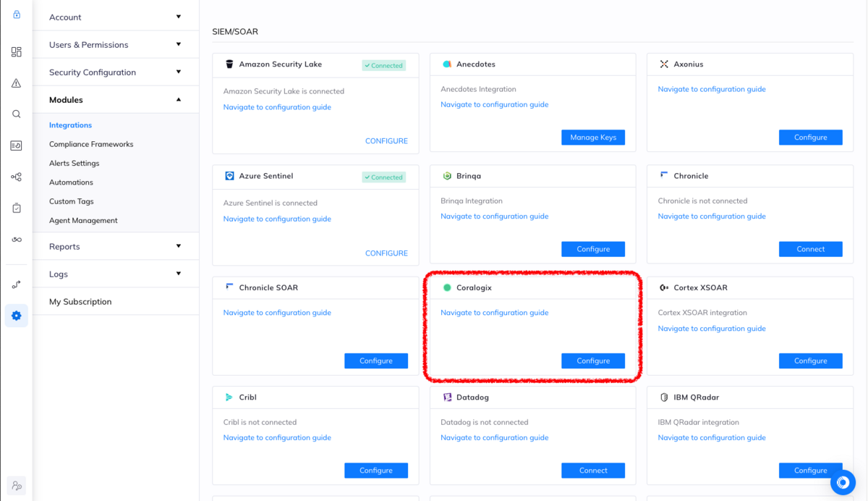Open Agent Management in Modules
This screenshot has width=868, height=501.
(x=83, y=220)
